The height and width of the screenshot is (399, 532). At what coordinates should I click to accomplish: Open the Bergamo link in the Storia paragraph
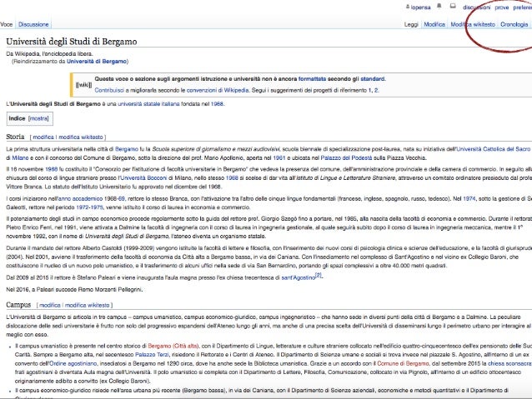[127, 149]
